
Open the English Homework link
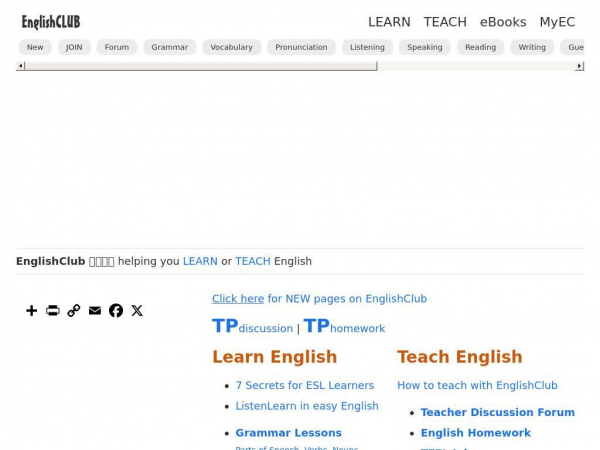point(476,433)
